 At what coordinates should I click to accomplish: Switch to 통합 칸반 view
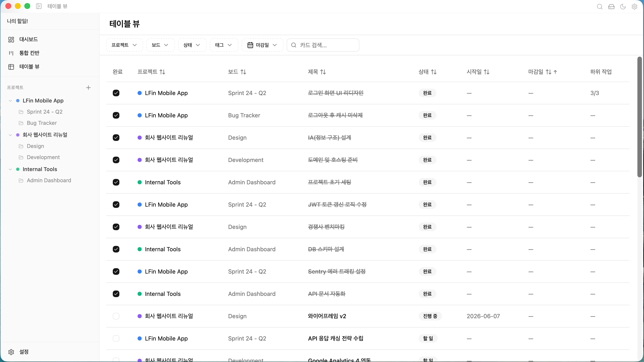(x=29, y=53)
